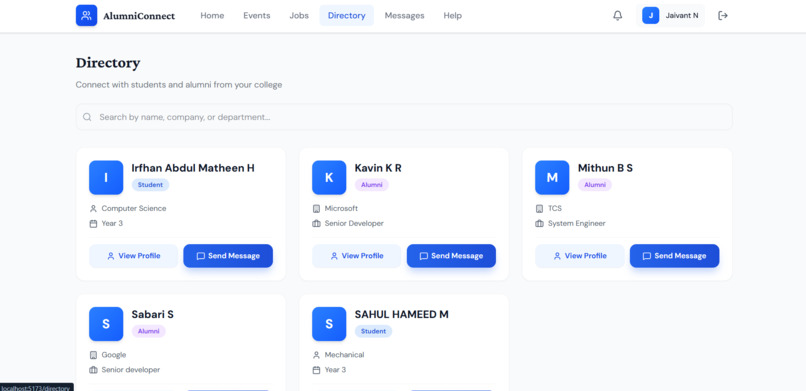The height and width of the screenshot is (391, 806).
Task: Open the Messages page
Action: point(405,15)
